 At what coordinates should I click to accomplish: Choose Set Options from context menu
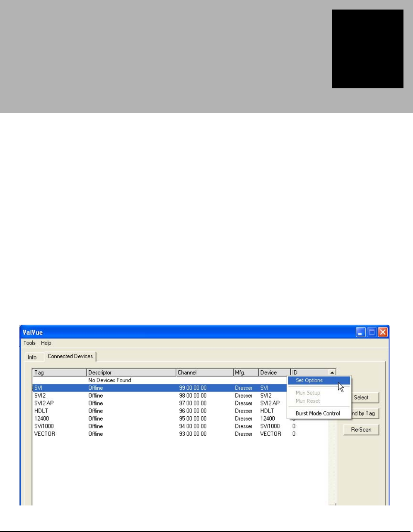tap(319, 380)
